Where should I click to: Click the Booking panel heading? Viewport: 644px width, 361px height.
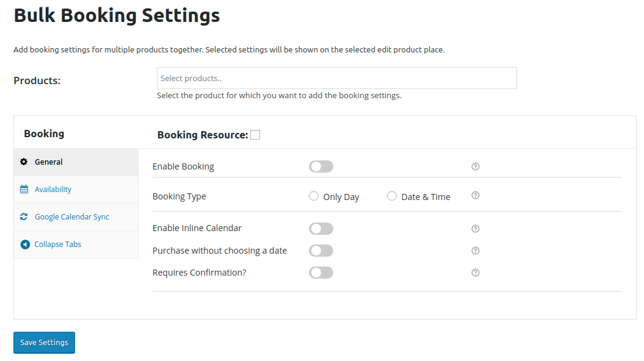[44, 134]
